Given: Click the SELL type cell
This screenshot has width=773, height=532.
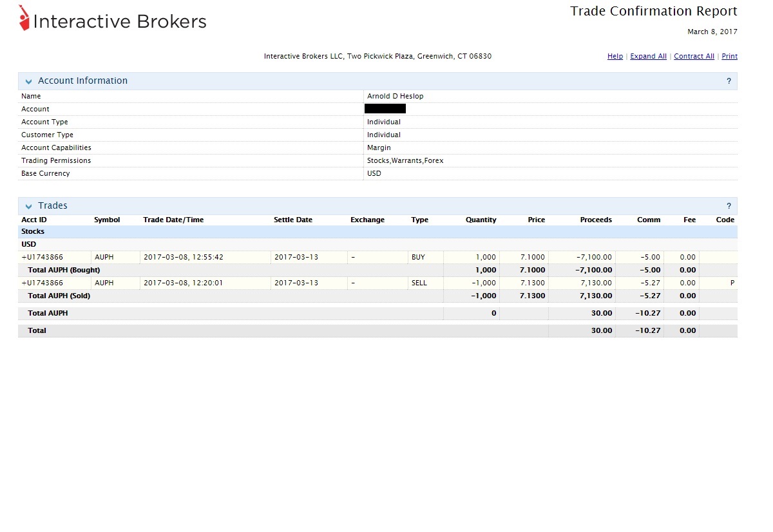Looking at the screenshot, I should 419,283.
